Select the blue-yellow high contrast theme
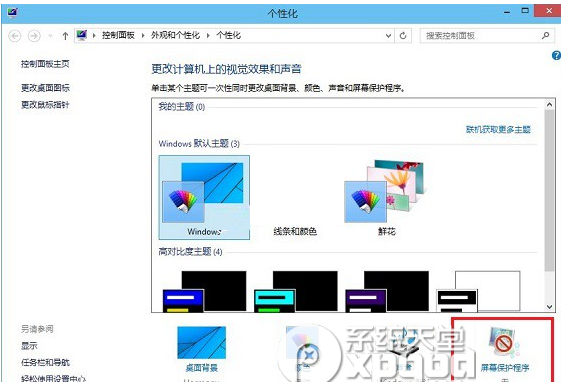This screenshot has width=563, height=382. click(204, 291)
